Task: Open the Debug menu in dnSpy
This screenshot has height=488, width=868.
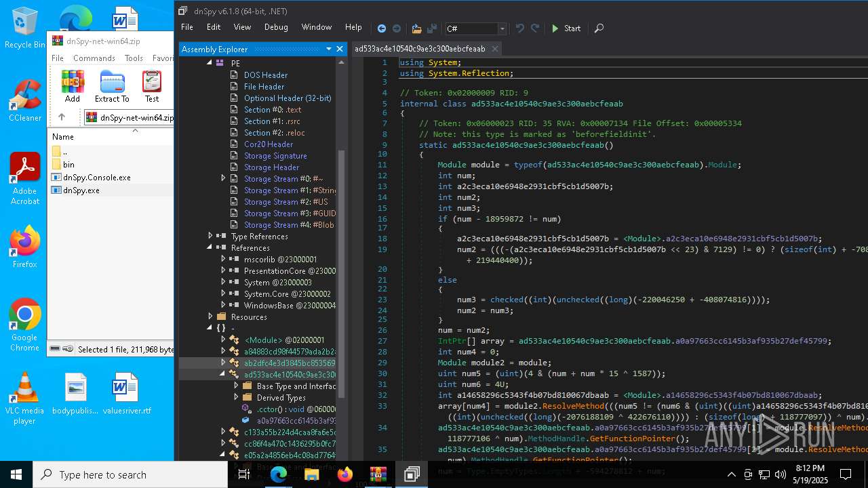Action: (x=276, y=27)
